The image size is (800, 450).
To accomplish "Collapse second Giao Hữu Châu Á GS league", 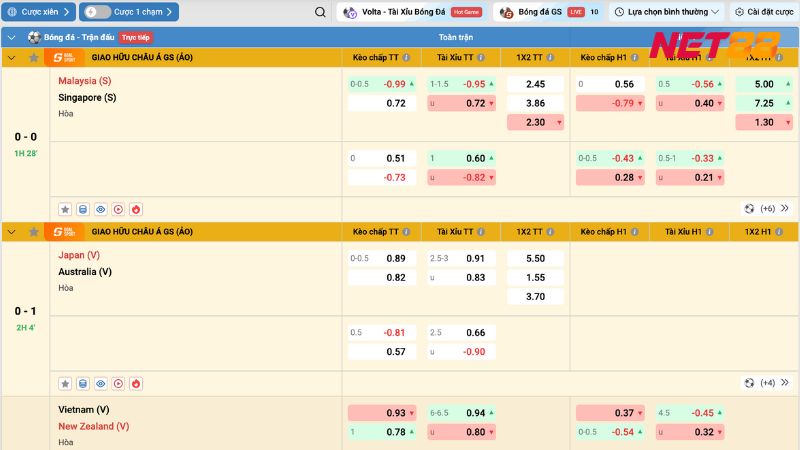I will 11,232.
